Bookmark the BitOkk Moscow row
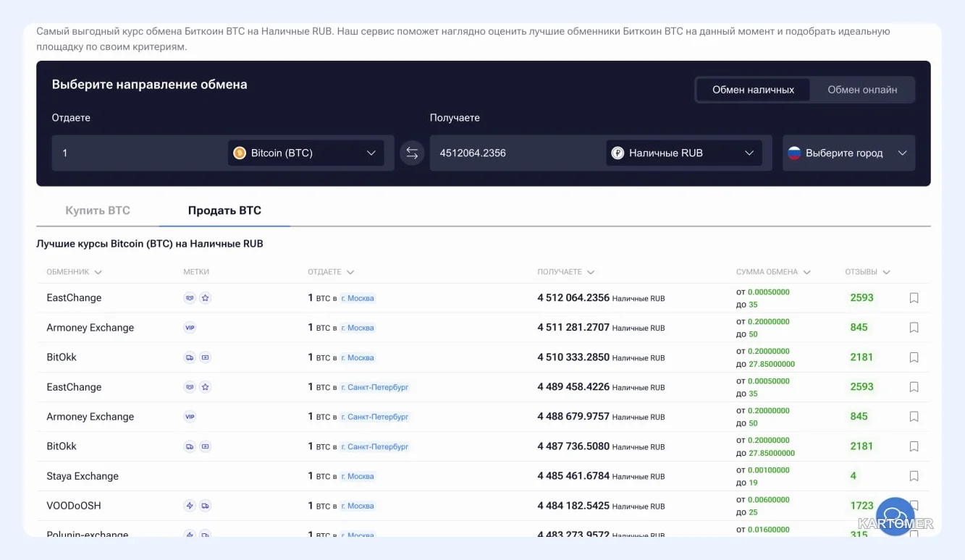The width and height of the screenshot is (965, 560). click(914, 357)
